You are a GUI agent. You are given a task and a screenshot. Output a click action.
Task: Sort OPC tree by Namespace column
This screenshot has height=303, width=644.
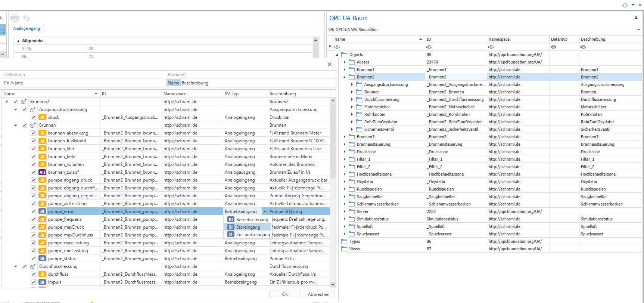tap(518, 39)
